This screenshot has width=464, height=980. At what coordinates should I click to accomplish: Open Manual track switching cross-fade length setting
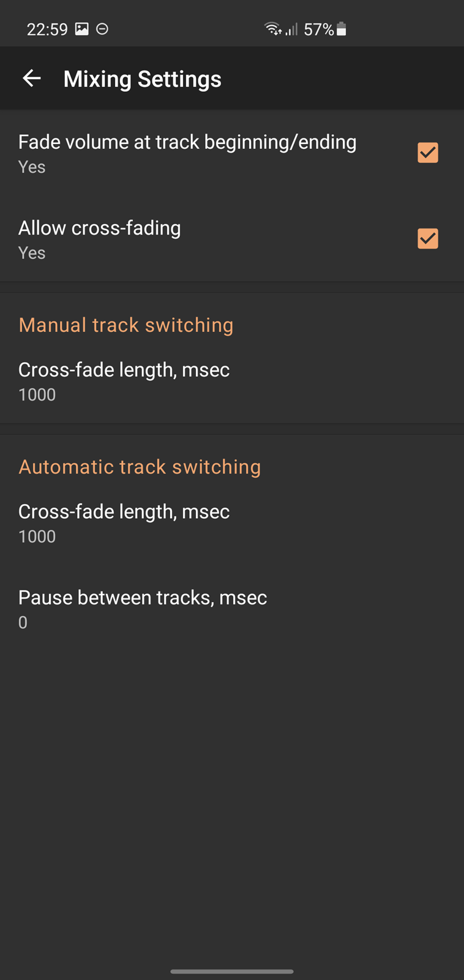(232, 382)
